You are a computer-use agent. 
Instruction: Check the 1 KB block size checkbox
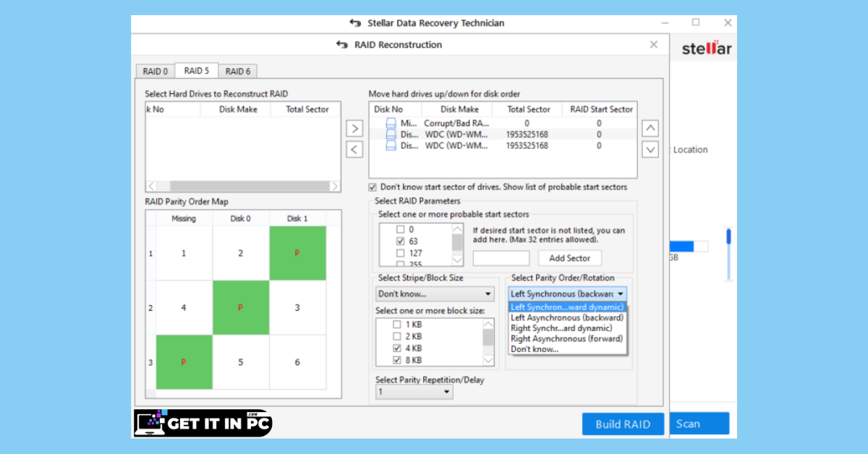point(396,325)
